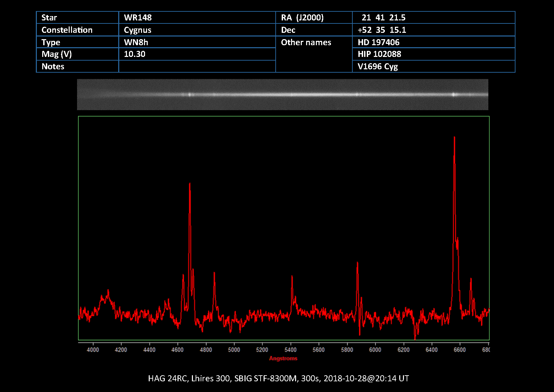
Task: Click the grayscale raw spectrum strip image
Action: [282, 95]
